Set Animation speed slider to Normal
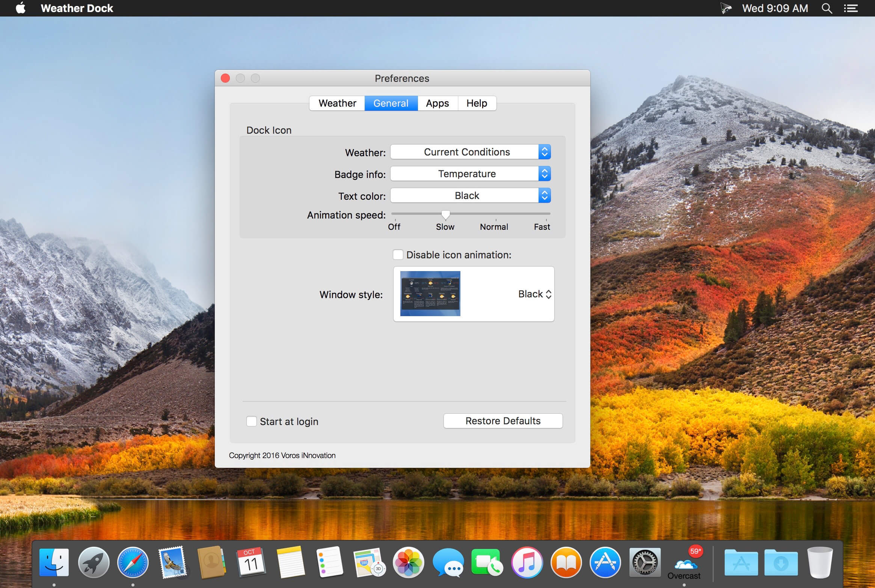 pyautogui.click(x=496, y=214)
